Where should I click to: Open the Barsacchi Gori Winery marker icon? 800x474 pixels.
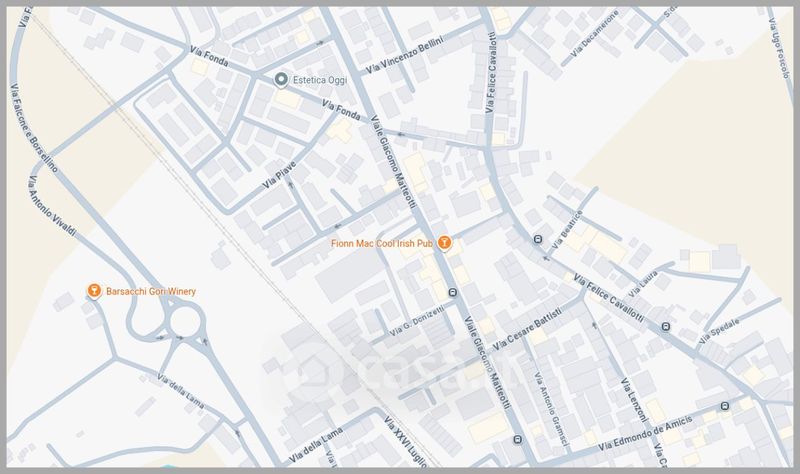coord(93,291)
